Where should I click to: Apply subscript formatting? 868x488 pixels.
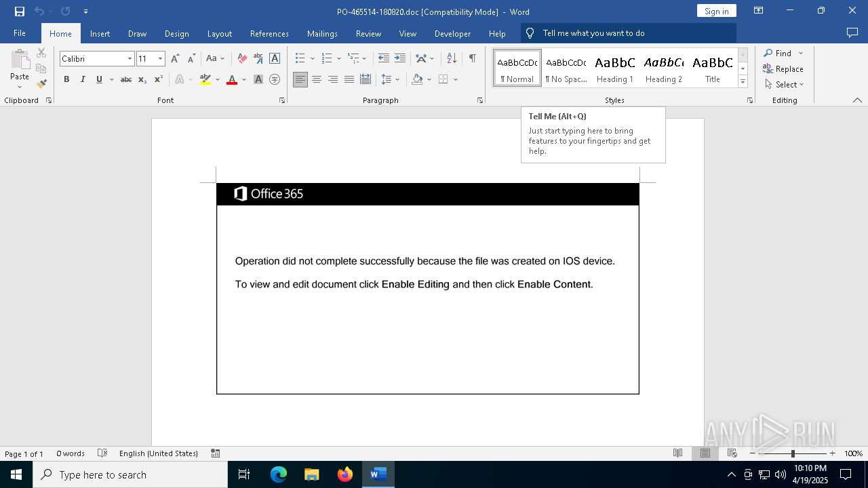coord(142,79)
